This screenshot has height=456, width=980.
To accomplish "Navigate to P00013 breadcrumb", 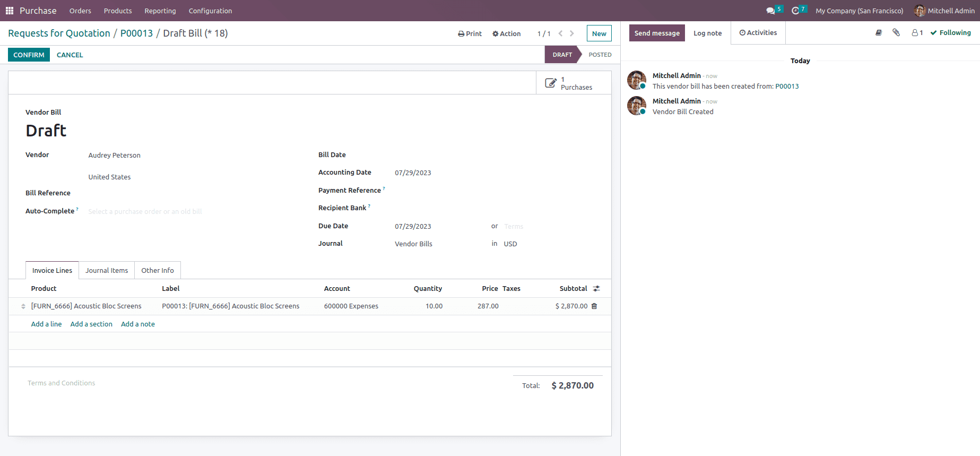I will [x=136, y=33].
